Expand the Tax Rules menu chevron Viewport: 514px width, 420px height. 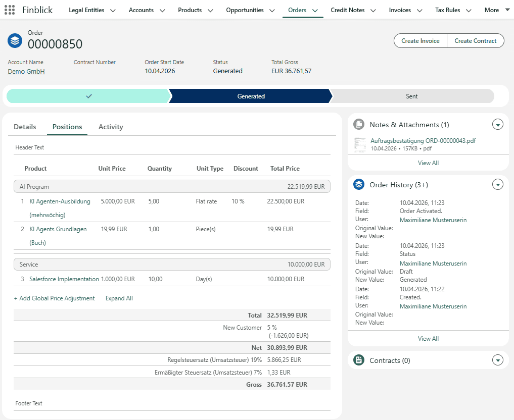pos(469,11)
